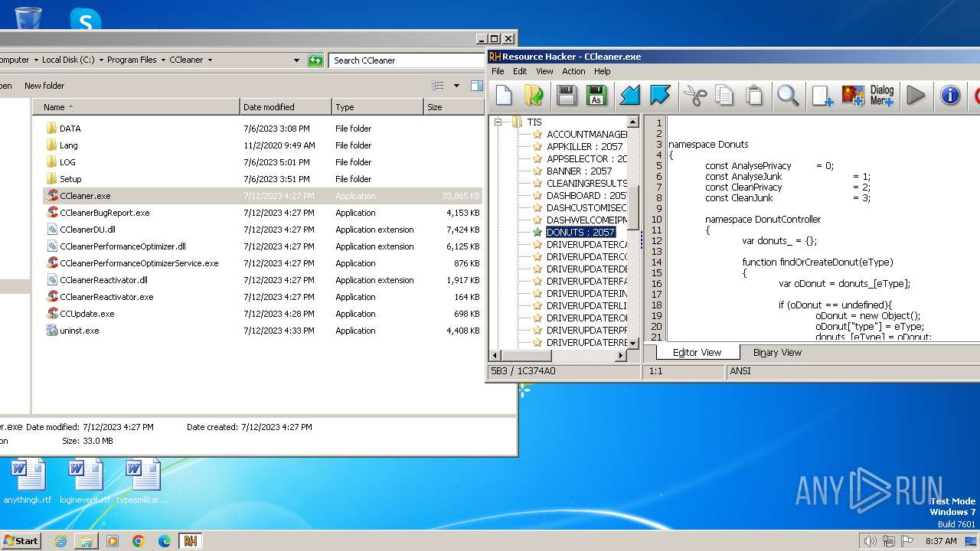Viewport: 980px width, 551px height.
Task: Switch to the Editor View tab
Action: [x=697, y=353]
